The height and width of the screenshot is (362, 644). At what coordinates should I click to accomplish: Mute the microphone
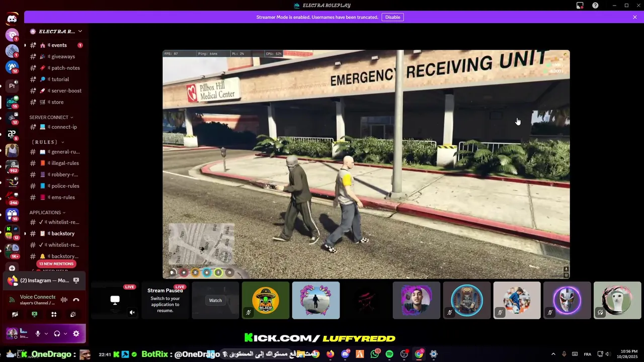tap(38, 333)
